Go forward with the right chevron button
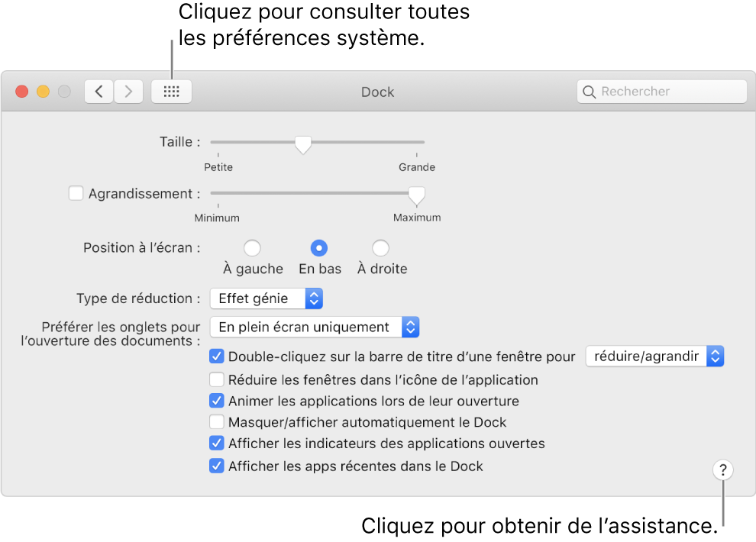This screenshot has height=542, width=756. click(x=128, y=92)
